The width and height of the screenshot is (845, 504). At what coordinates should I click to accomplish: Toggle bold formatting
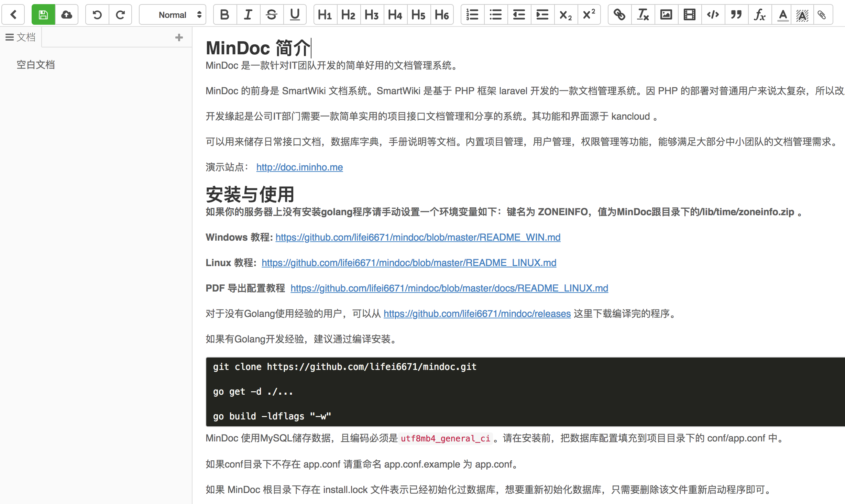pyautogui.click(x=224, y=14)
